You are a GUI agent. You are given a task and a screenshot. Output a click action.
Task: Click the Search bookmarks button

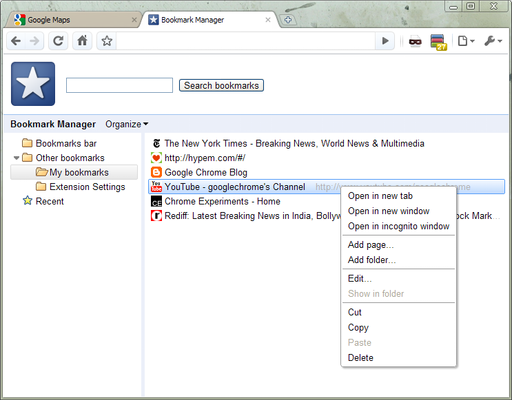point(221,86)
